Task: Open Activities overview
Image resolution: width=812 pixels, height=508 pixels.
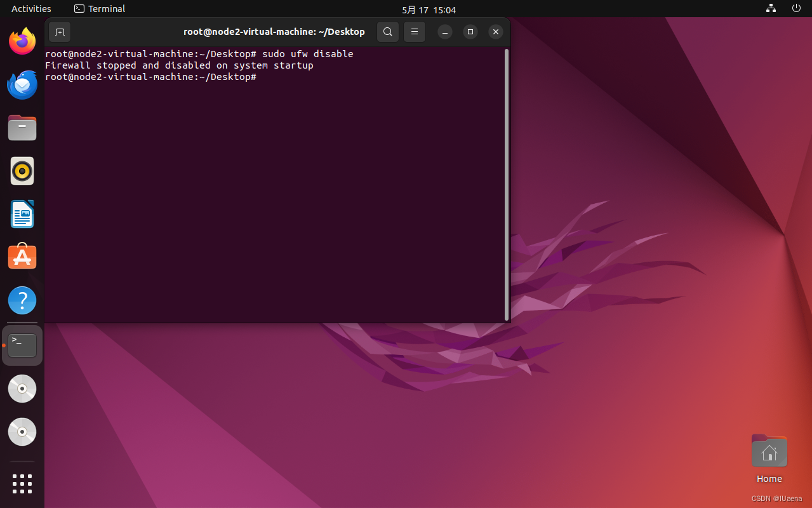Action: point(31,9)
